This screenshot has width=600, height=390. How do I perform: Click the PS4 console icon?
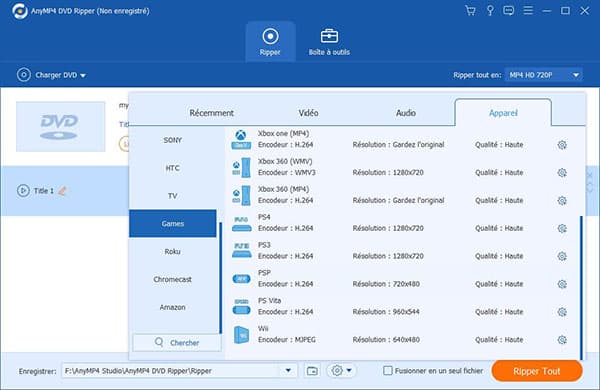click(x=242, y=224)
